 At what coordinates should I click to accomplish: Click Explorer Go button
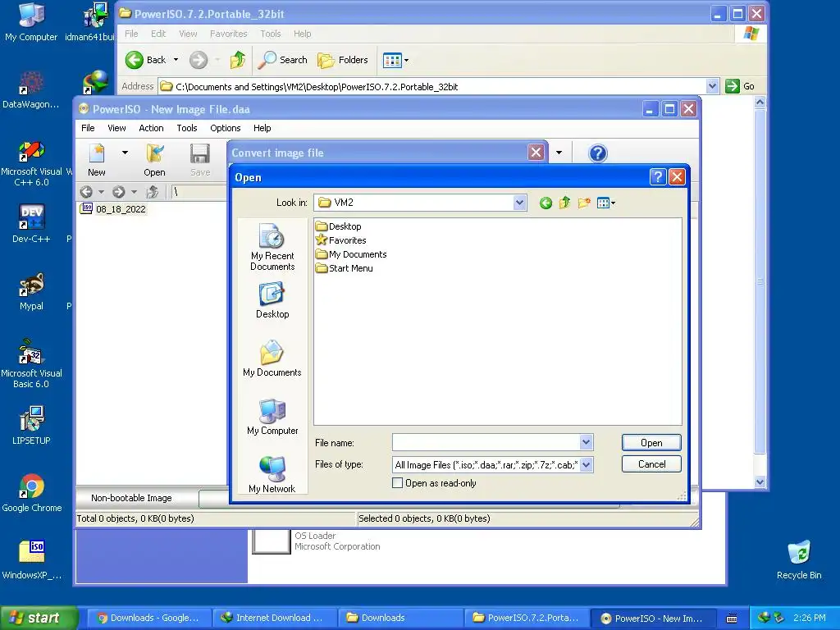[x=741, y=86]
